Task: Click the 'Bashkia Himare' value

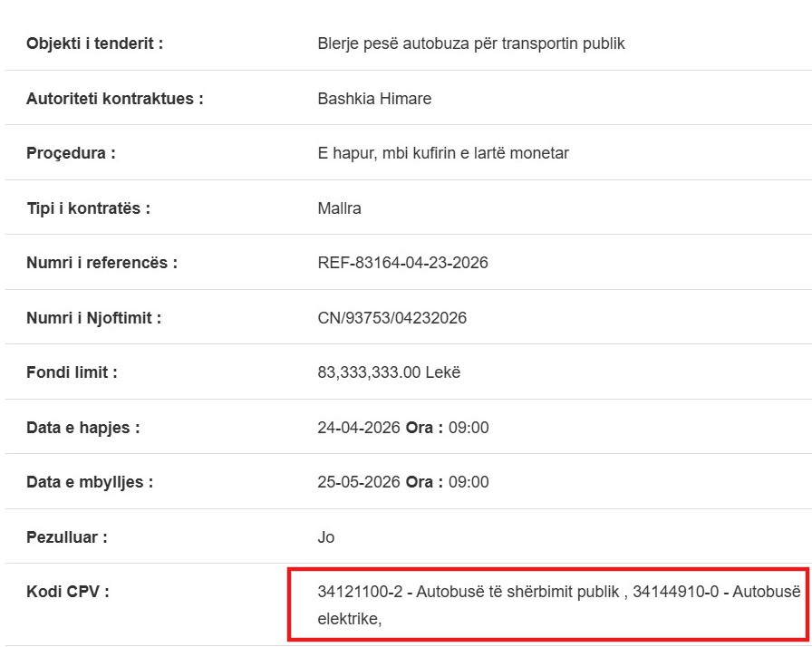Action: click(x=374, y=99)
